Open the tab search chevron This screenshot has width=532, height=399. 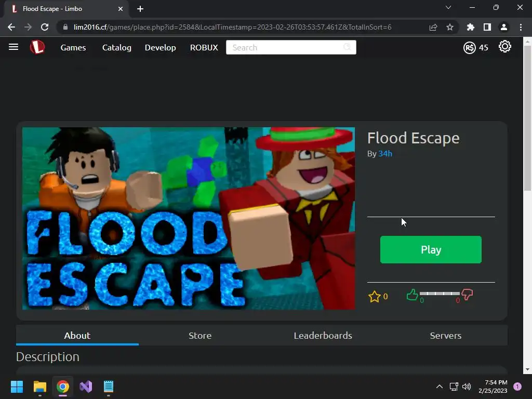pyautogui.click(x=448, y=7)
